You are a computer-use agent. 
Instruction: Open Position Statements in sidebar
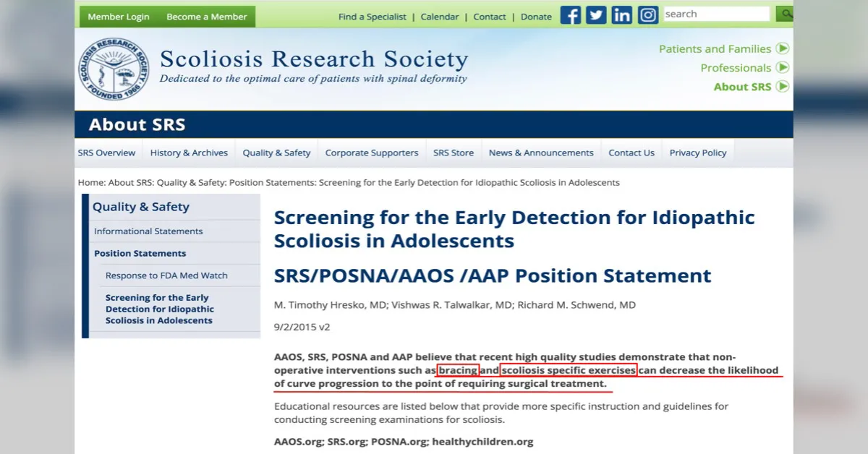pyautogui.click(x=140, y=253)
